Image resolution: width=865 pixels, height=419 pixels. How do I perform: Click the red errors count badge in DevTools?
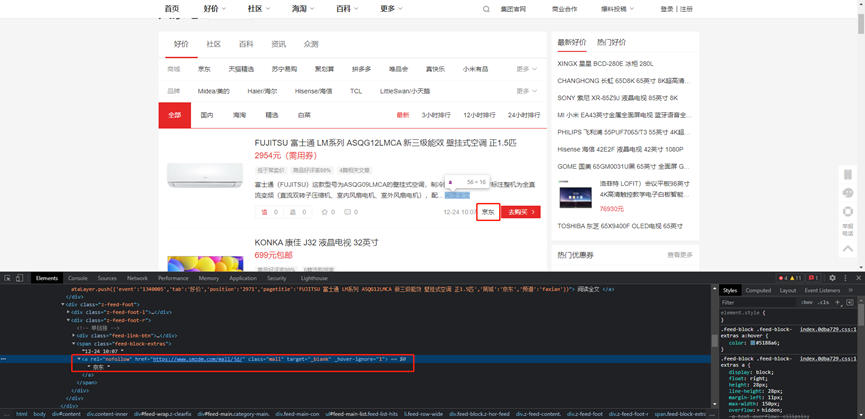pyautogui.click(x=782, y=278)
